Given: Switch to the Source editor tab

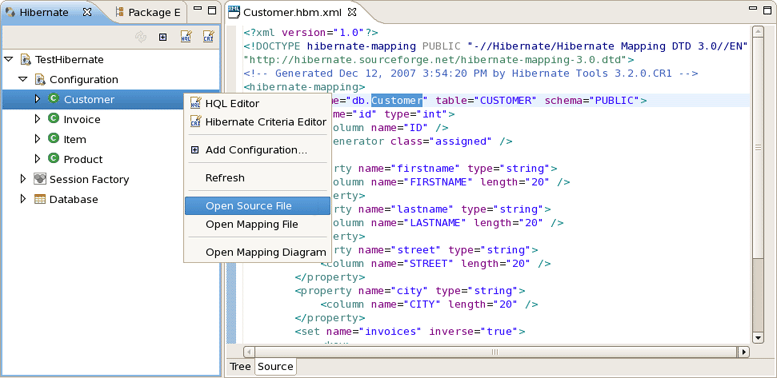Looking at the screenshot, I should pyautogui.click(x=276, y=367).
